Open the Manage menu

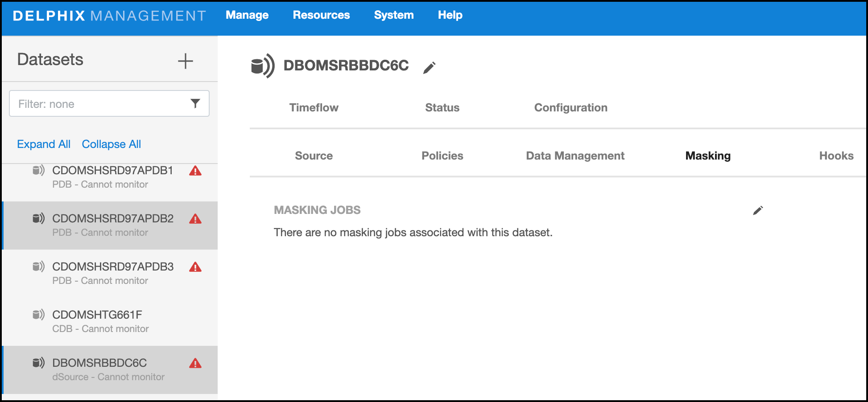click(x=247, y=15)
